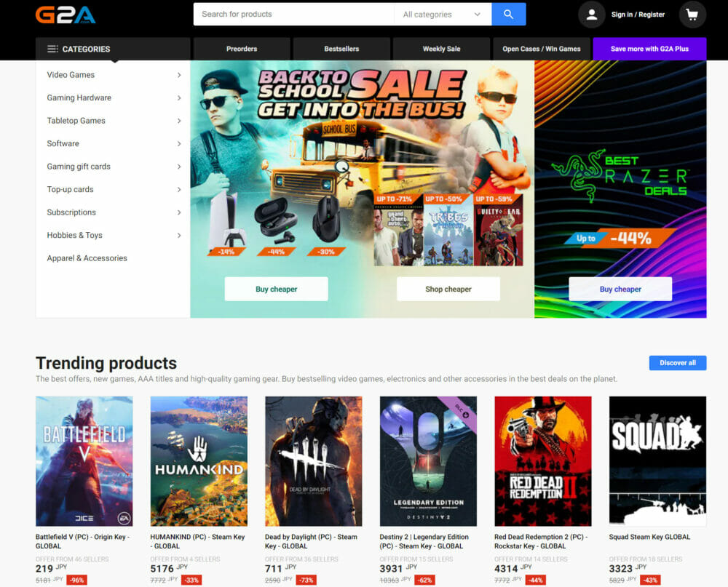Click the Sign in / Register link
This screenshot has height=587, width=728.
point(638,15)
